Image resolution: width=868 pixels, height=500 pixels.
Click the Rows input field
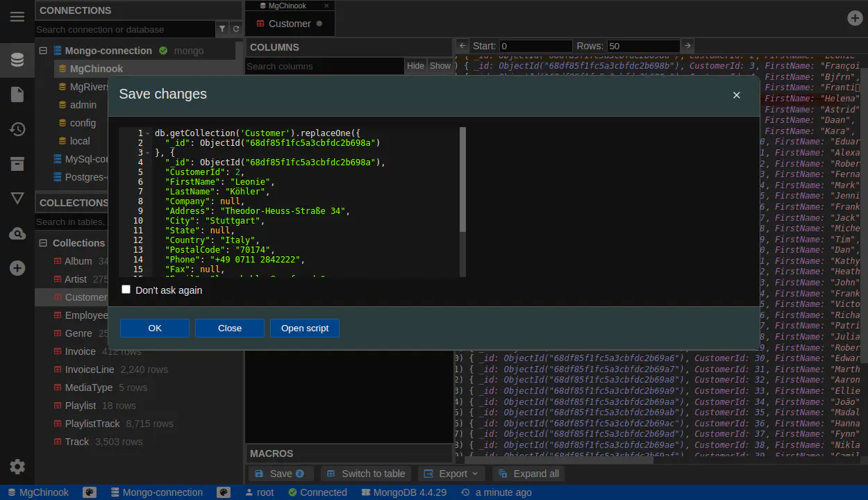pyautogui.click(x=642, y=46)
